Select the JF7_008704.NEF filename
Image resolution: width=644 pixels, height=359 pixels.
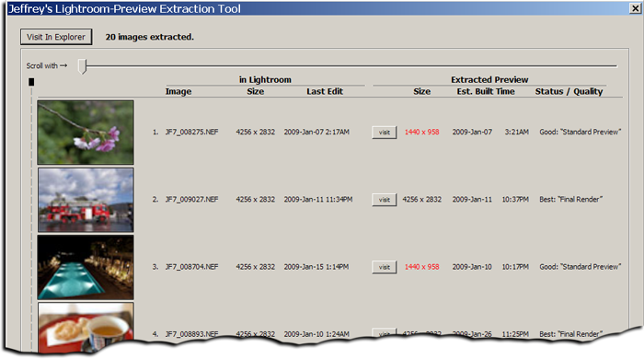click(x=191, y=267)
